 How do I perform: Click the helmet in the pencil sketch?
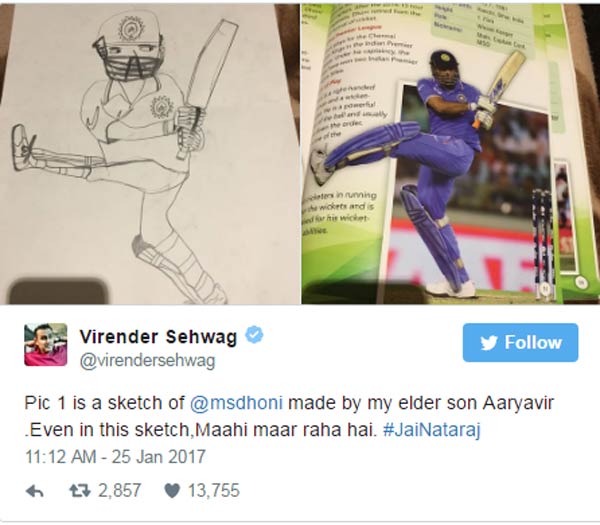pos(129,48)
